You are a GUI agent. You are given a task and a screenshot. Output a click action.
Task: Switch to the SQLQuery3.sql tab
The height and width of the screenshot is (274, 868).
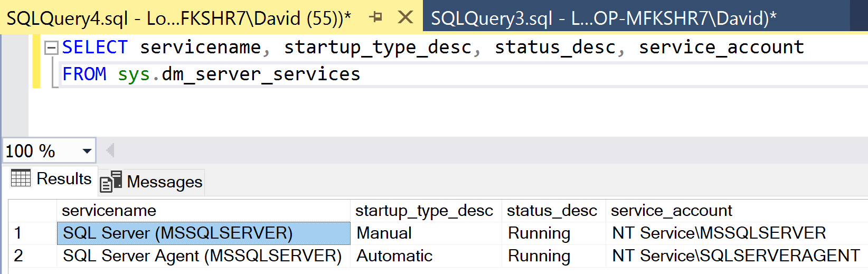pos(603,18)
